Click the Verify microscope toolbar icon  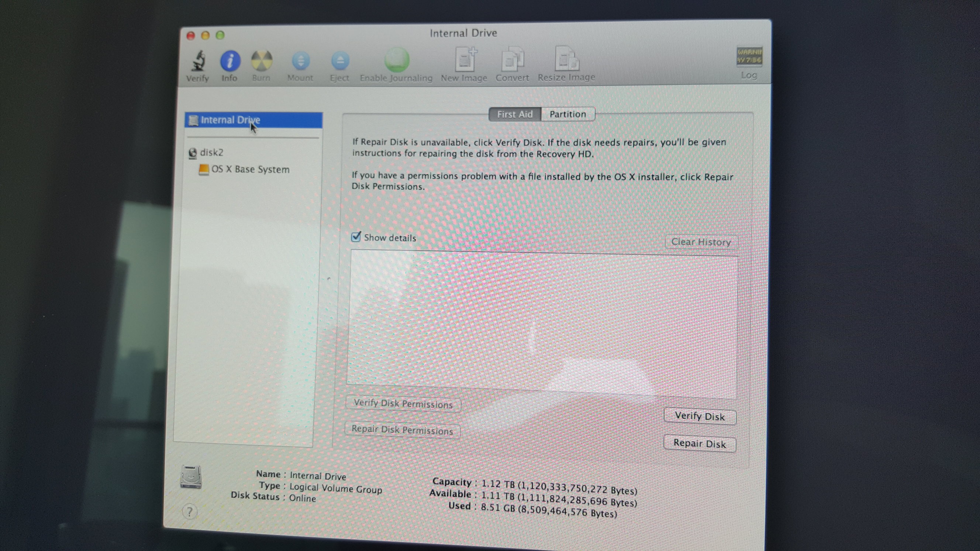click(x=198, y=61)
